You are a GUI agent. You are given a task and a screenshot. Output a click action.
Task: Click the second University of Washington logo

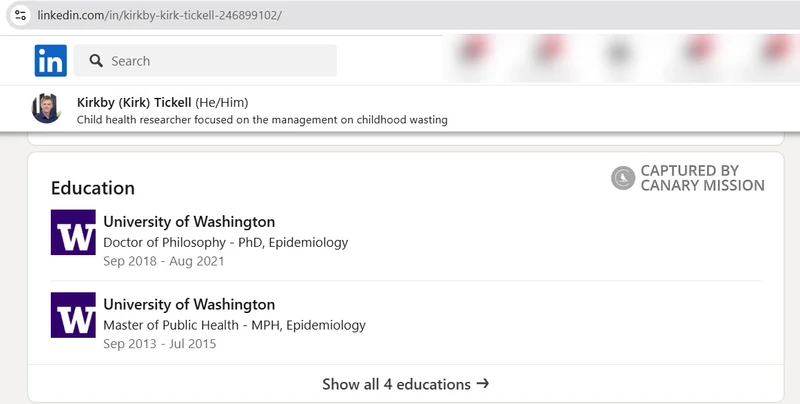tap(73, 315)
